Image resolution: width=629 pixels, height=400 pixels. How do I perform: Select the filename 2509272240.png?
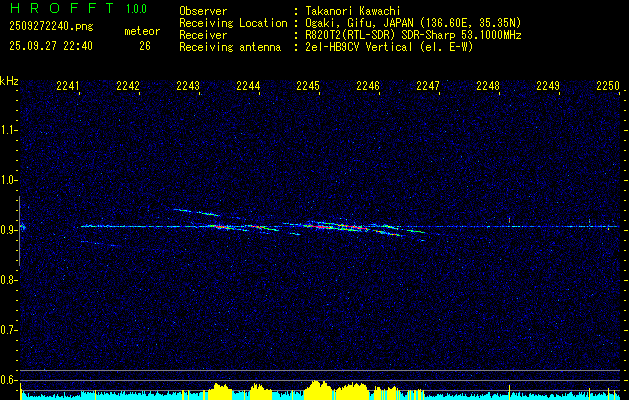tap(51, 26)
